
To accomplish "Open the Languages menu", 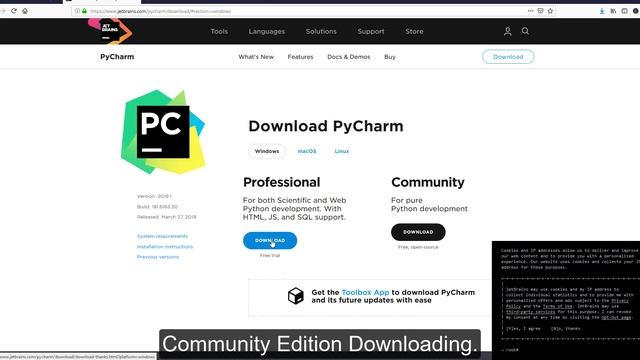I will tap(267, 31).
